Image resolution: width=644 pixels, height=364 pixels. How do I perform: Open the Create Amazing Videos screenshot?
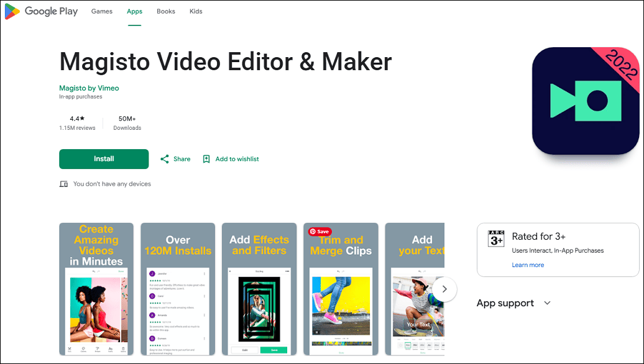point(96,289)
